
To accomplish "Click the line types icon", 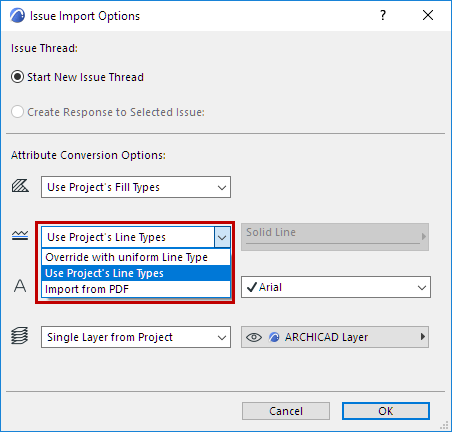I will click(20, 236).
